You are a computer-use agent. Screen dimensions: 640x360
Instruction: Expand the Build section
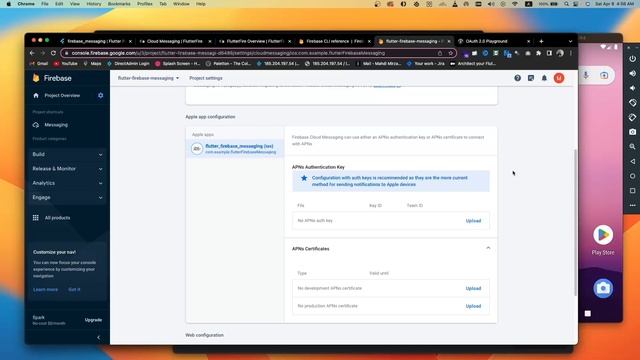67,154
